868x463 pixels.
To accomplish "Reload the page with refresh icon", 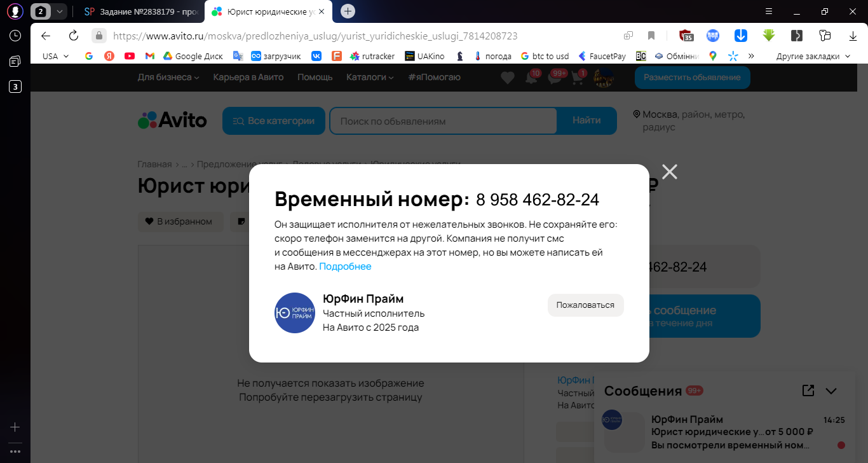I will click(x=74, y=36).
